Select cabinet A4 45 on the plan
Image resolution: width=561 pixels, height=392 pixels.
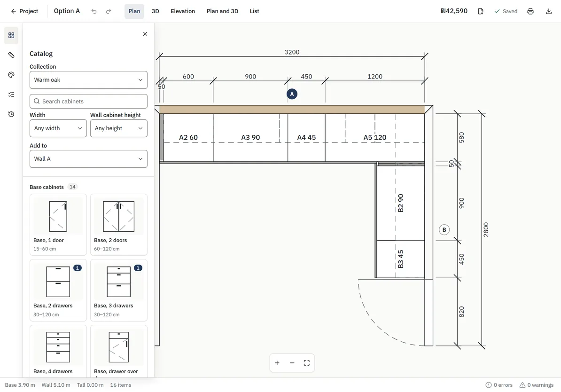click(x=306, y=137)
